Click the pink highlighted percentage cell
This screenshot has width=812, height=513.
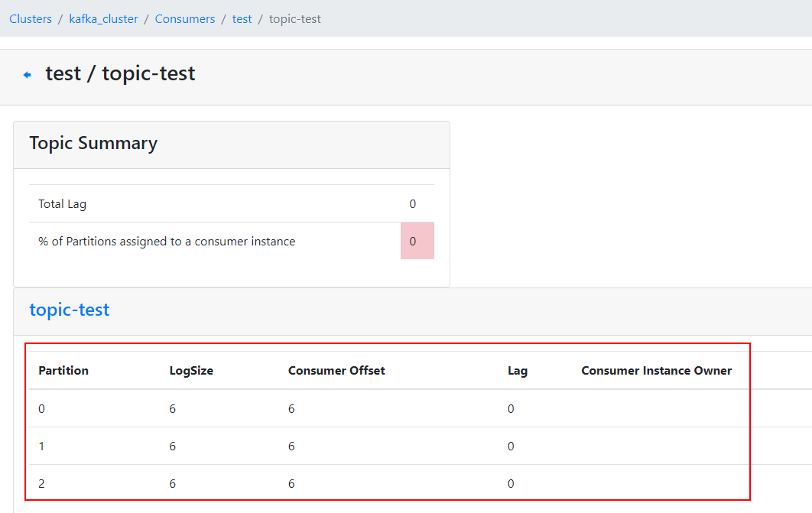[417, 242]
